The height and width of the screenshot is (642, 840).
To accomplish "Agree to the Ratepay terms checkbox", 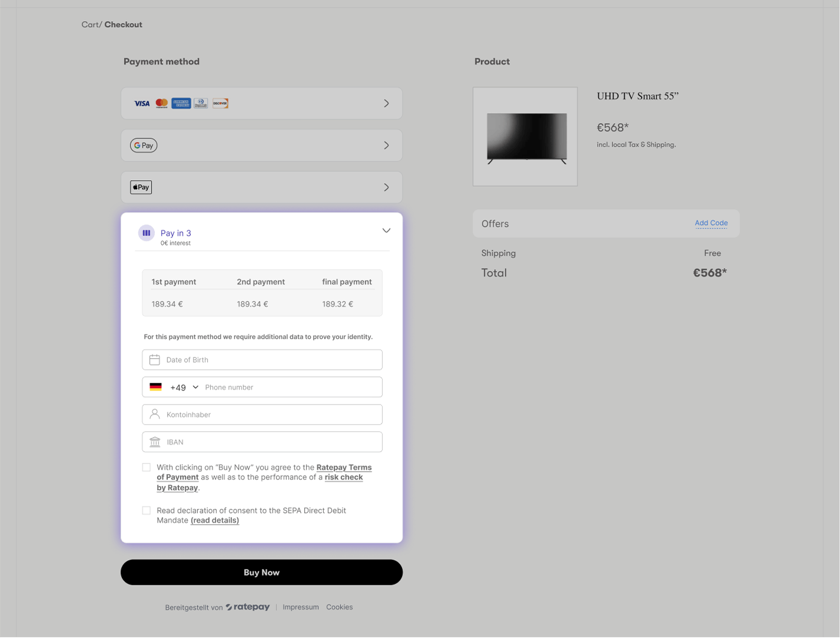I will pyautogui.click(x=147, y=468).
